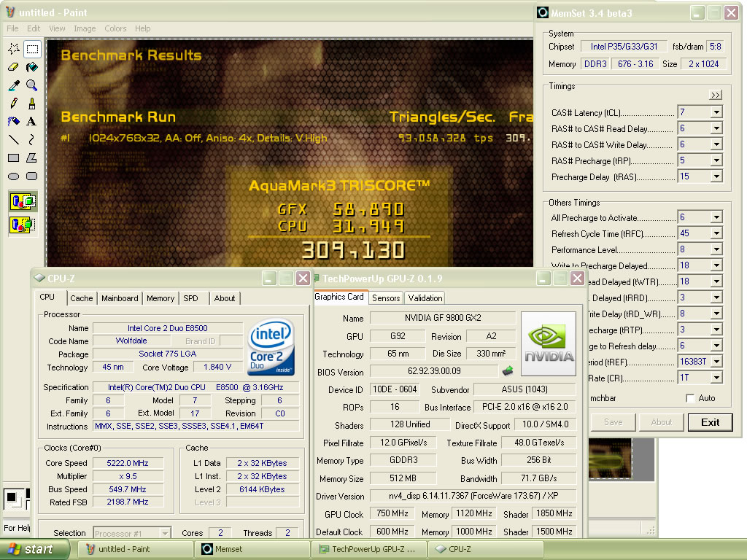Click the GPU-Z Name field NVIDIA GF 9800 GX2

pos(443,318)
